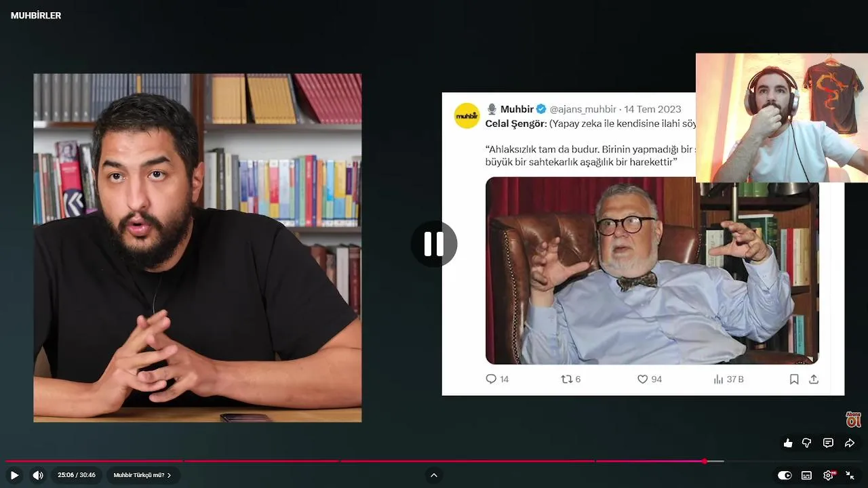The width and height of the screenshot is (868, 488).
Task: Open the settings gear in the player
Action: point(829,475)
